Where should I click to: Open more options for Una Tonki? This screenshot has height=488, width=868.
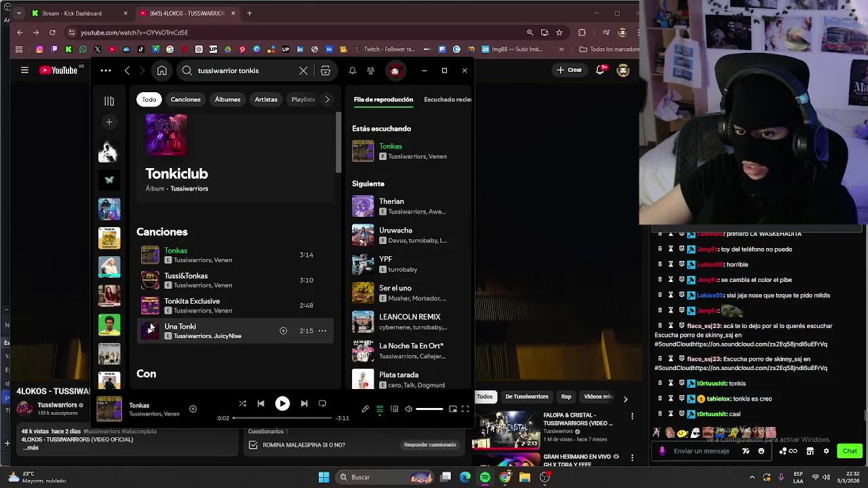[322, 331]
